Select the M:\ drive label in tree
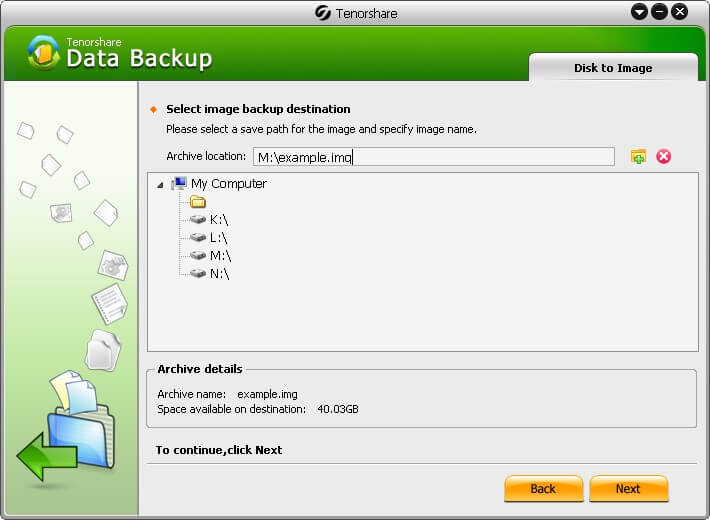Viewport: 710px width, 520px height. coord(221,256)
